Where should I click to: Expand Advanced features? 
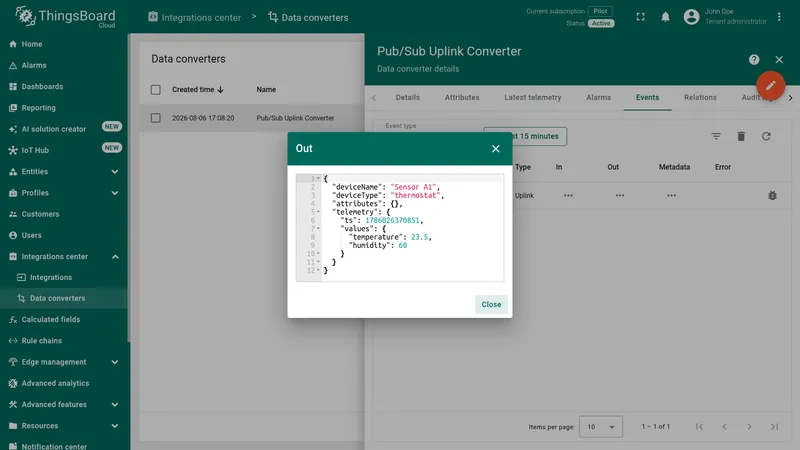tap(115, 405)
